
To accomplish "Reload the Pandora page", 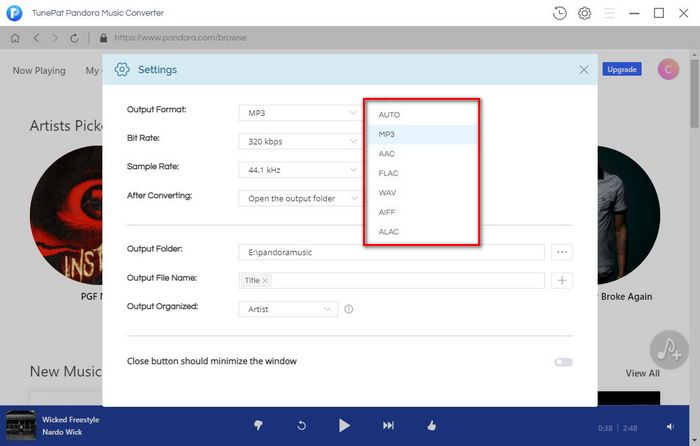I will pos(75,38).
